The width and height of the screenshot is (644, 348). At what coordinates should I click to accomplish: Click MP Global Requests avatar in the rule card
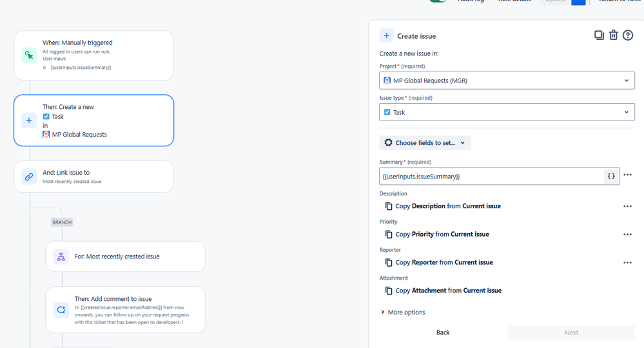pyautogui.click(x=46, y=134)
